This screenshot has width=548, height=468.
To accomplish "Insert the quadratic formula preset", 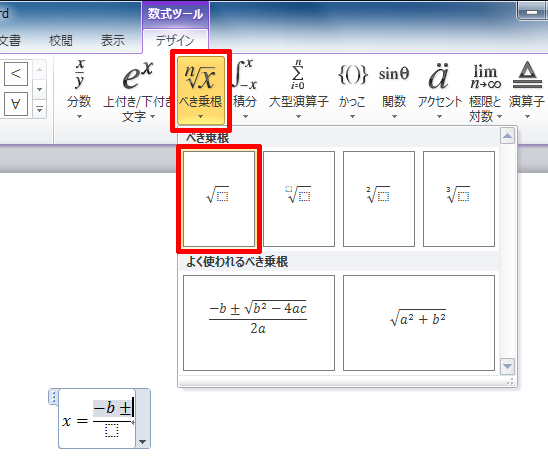I will coord(259,323).
